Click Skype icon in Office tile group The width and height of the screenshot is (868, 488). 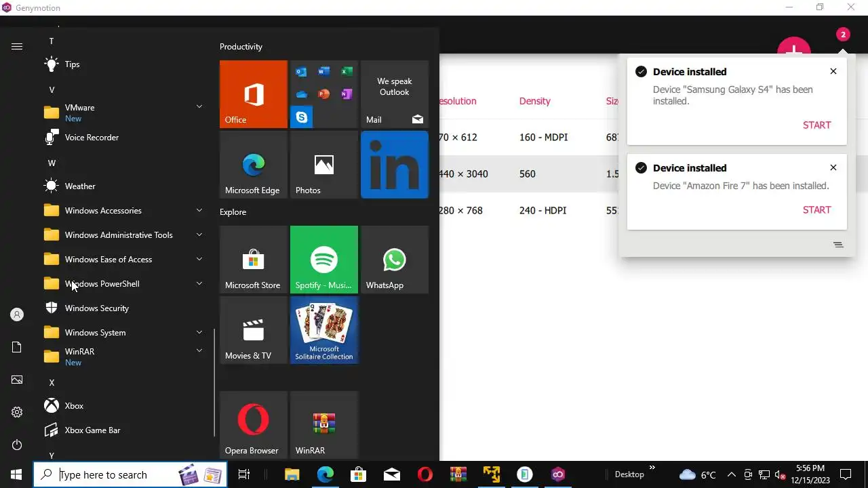[301, 117]
